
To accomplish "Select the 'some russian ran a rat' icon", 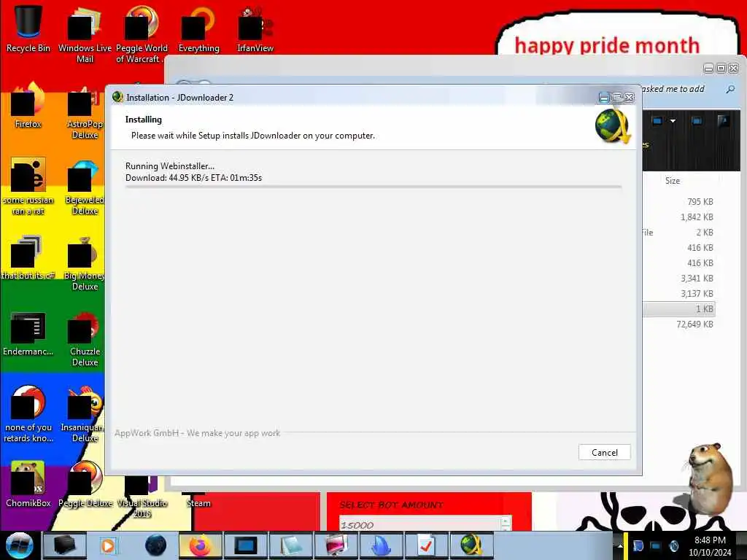I will [28, 186].
